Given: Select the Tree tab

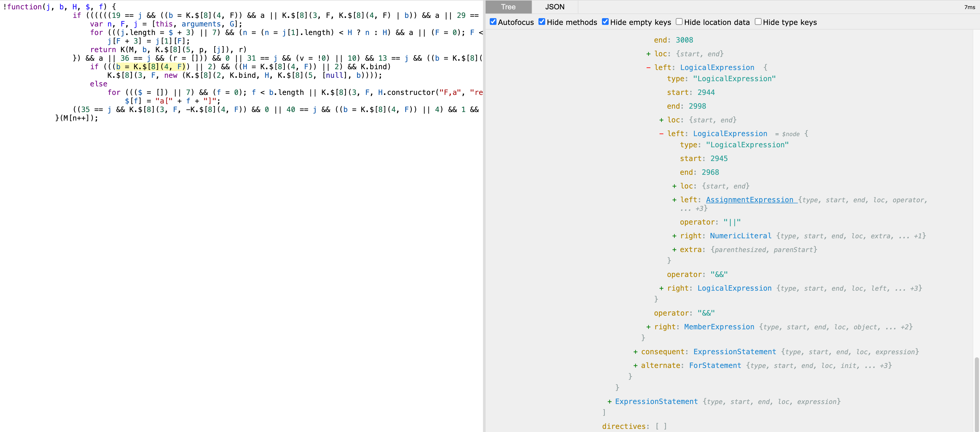Looking at the screenshot, I should (508, 7).
